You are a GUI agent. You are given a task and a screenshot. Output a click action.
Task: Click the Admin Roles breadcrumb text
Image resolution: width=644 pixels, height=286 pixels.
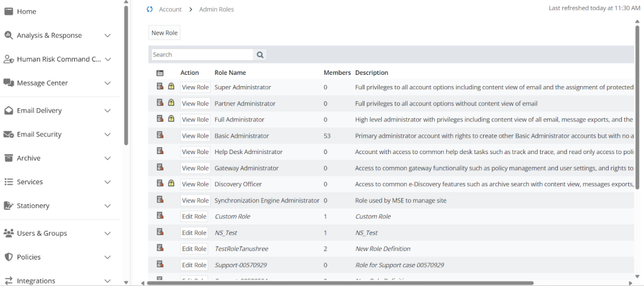(216, 9)
